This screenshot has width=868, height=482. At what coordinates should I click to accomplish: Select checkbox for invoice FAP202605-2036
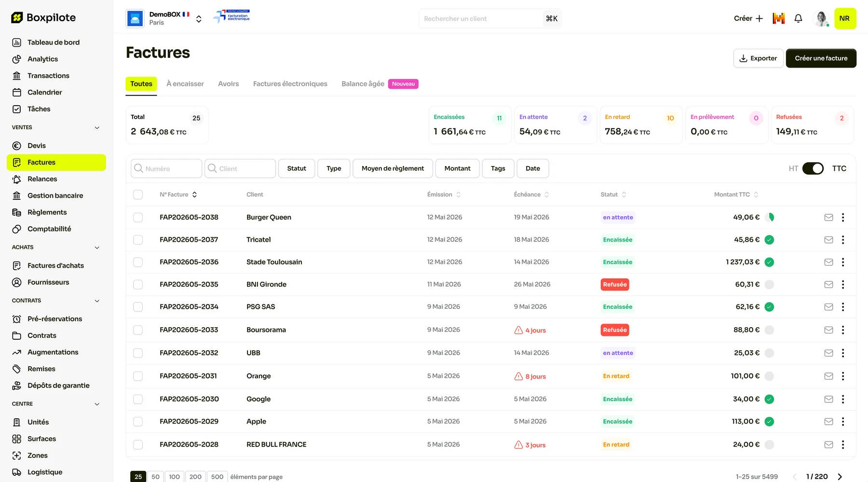pyautogui.click(x=138, y=262)
